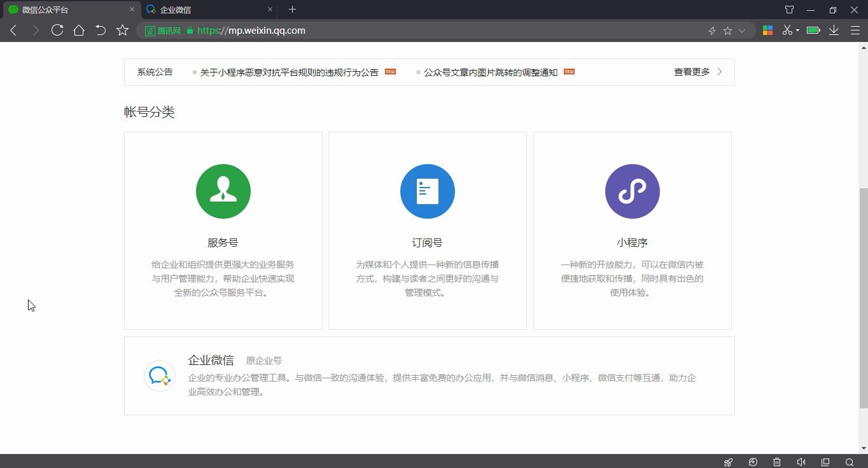Click the page vertical scrollbar thumb
868x468 pixels.
click(863, 298)
